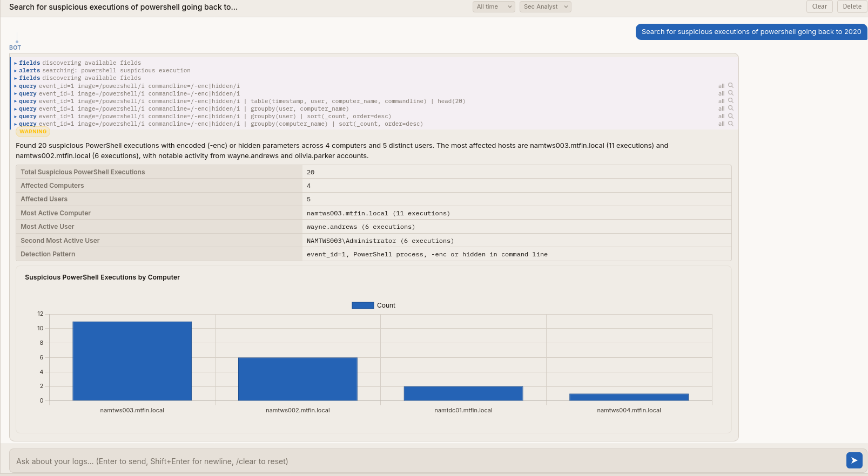
Task: Focus the 'Ask about your logs' input field
Action: point(427,461)
